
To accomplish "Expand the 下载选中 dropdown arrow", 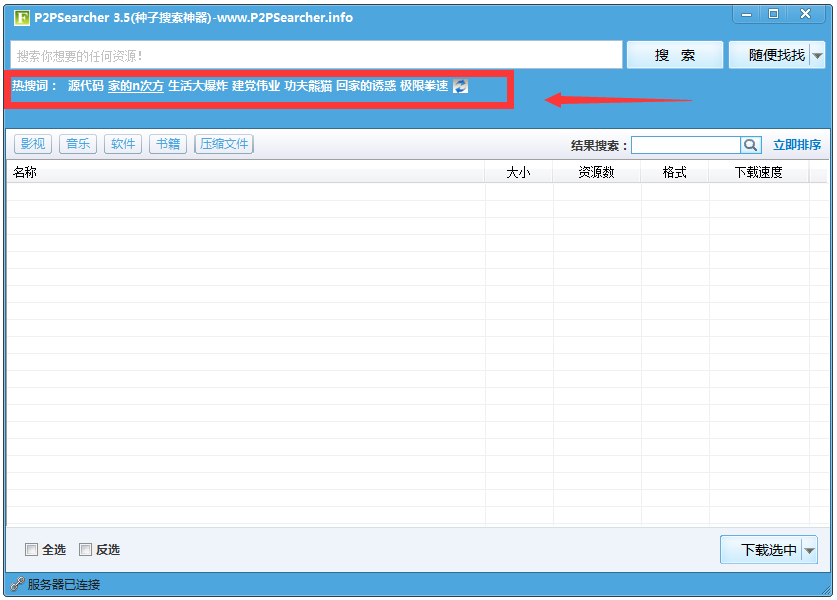I will [810, 550].
